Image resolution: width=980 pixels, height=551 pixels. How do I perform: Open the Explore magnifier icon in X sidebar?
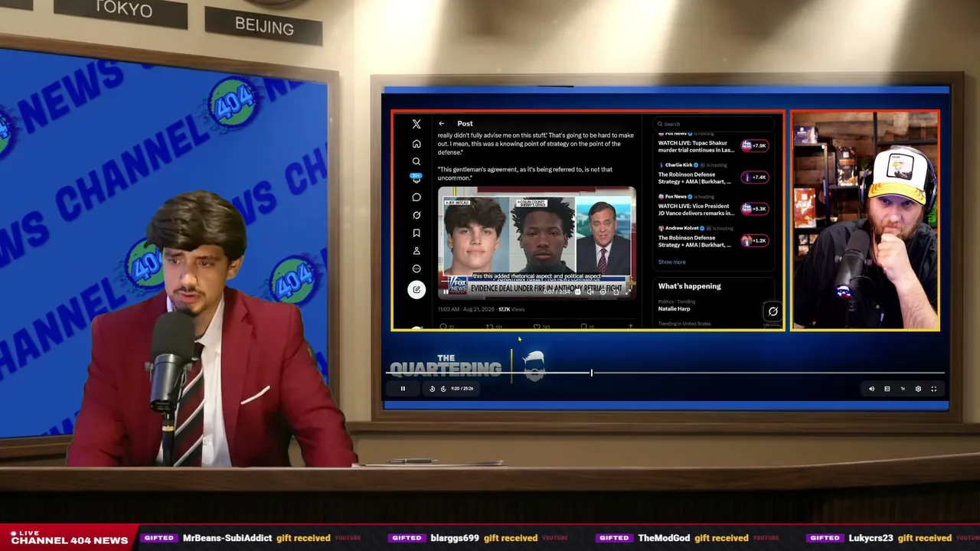pyautogui.click(x=416, y=161)
